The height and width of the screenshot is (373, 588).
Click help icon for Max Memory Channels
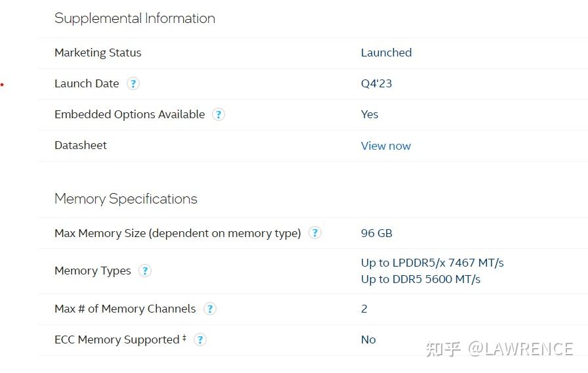coord(209,309)
